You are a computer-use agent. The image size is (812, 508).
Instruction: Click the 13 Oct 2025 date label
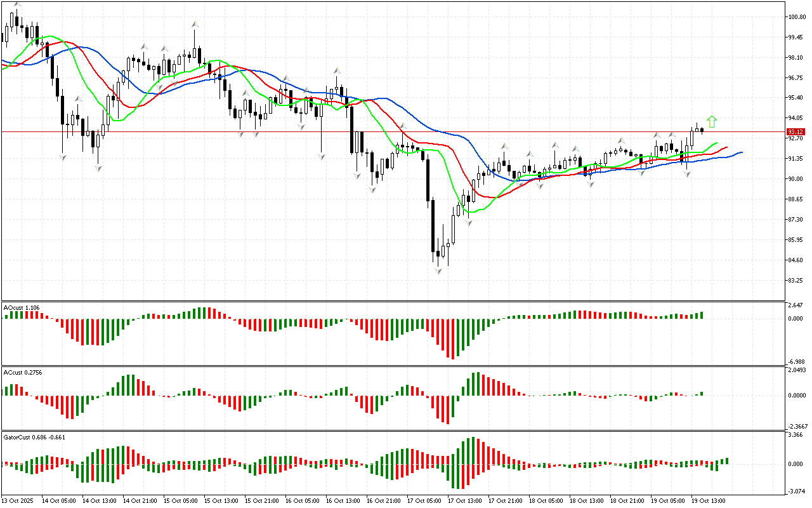coord(18,501)
